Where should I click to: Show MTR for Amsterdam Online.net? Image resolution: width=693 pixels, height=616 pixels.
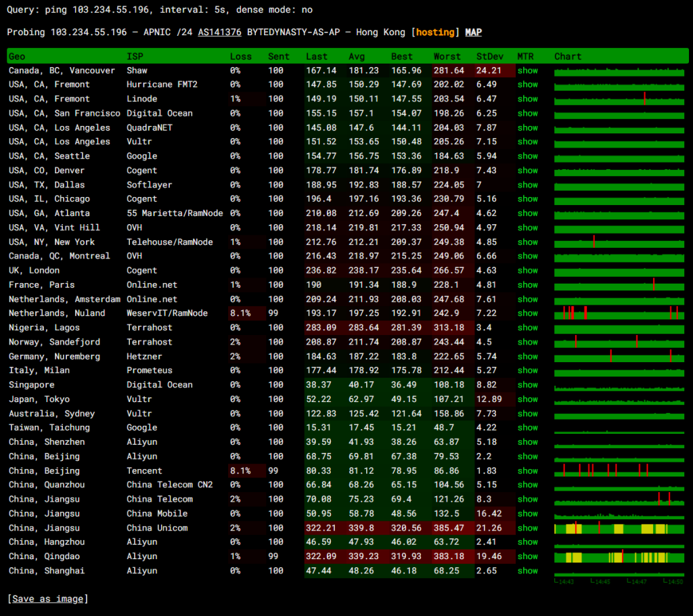(528, 299)
